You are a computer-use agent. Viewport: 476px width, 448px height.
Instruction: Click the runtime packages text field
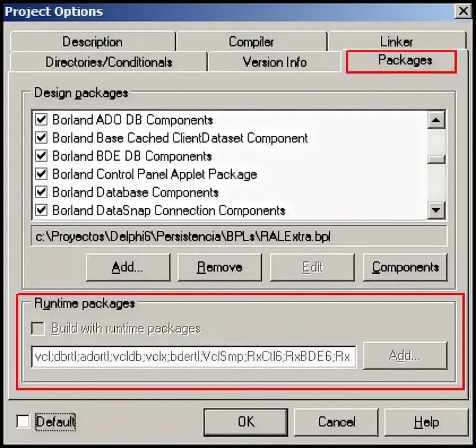pos(194,356)
